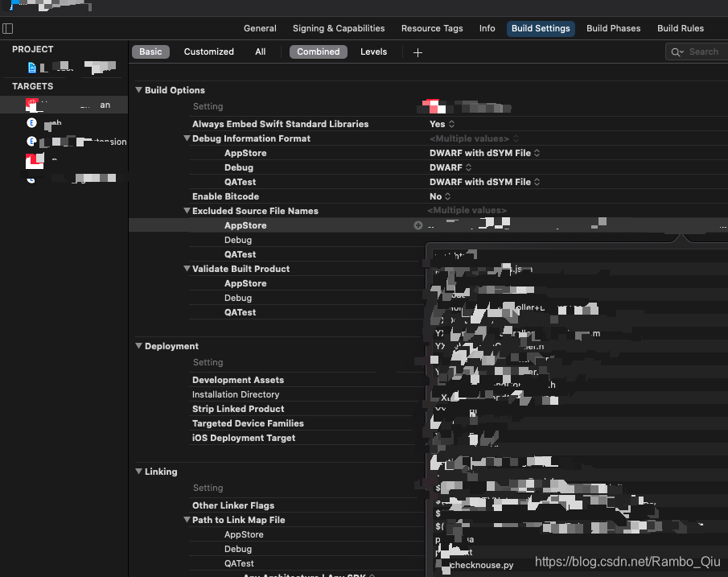The image size is (728, 577).
Task: Switch to Resource Tags tab
Action: point(432,28)
